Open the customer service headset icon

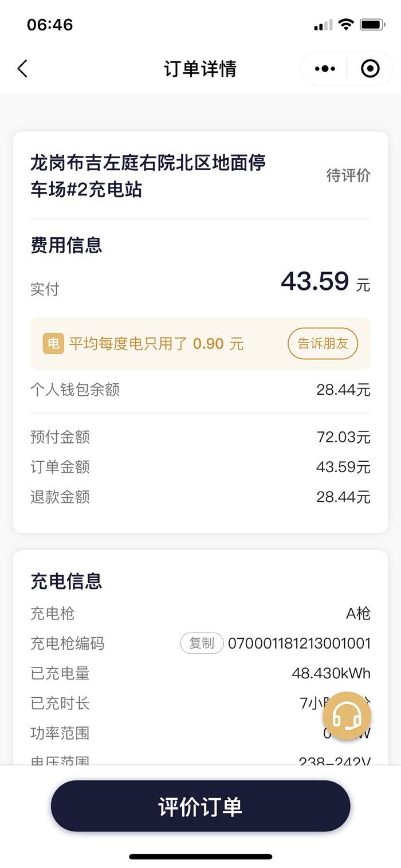pyautogui.click(x=347, y=716)
